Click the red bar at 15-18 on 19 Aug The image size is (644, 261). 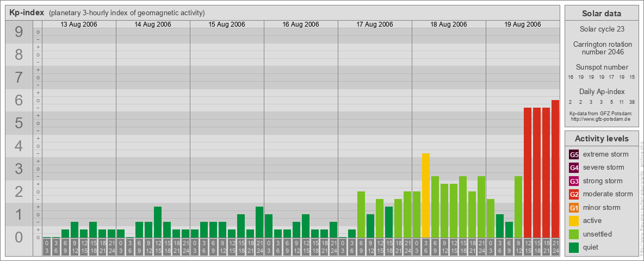click(537, 172)
